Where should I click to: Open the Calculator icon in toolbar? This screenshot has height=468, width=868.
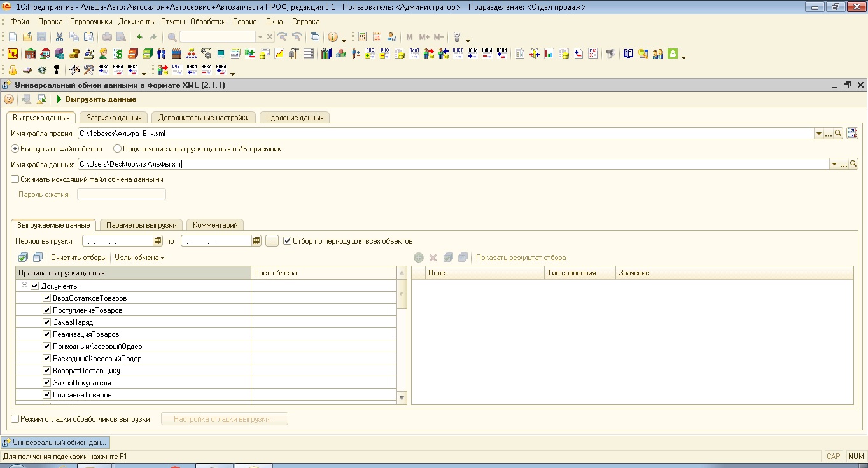[363, 37]
